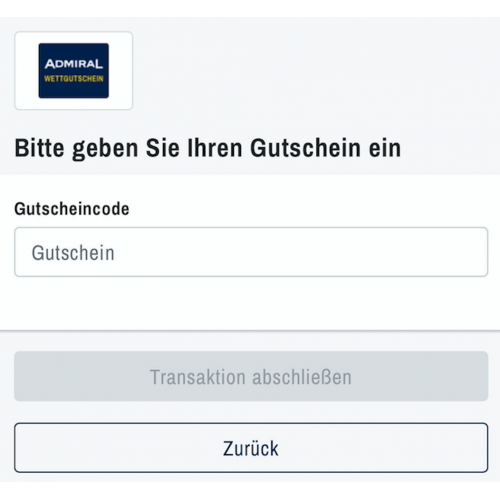Click the yellow WETTGUTSCHEIN text in logo
Viewport: 500px width, 500px height.
[74, 79]
